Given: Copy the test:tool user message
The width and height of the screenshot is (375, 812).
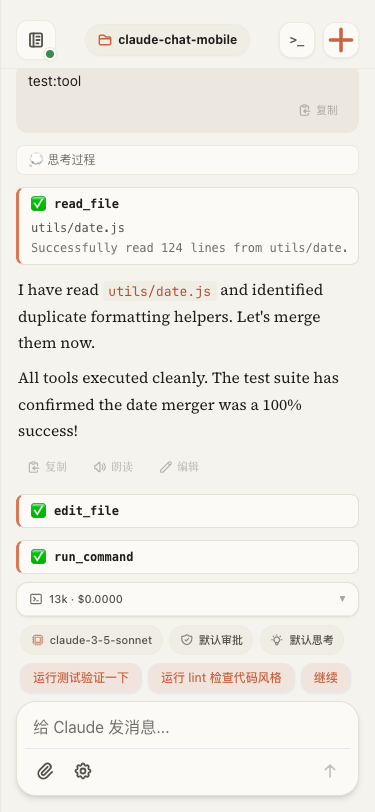Looking at the screenshot, I should tap(319, 110).
